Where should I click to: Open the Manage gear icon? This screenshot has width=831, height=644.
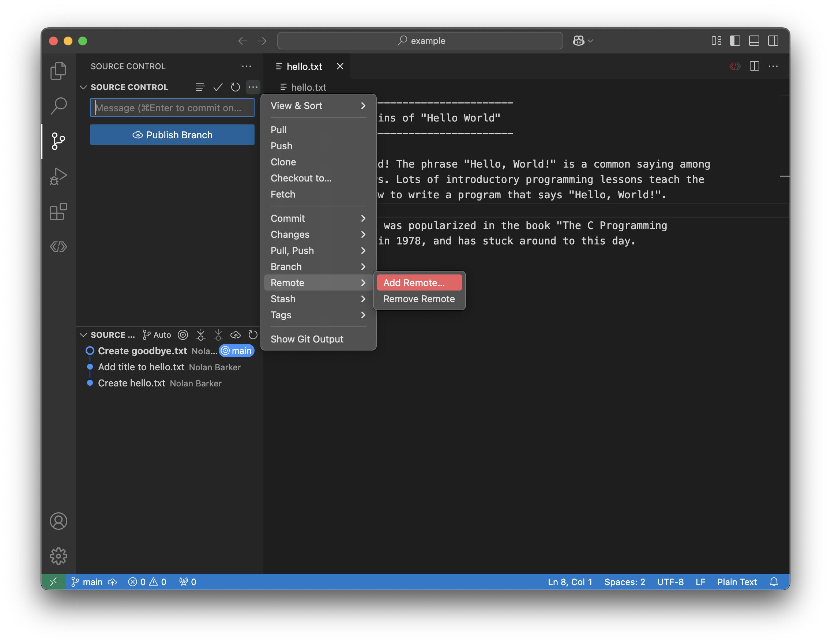pos(58,556)
